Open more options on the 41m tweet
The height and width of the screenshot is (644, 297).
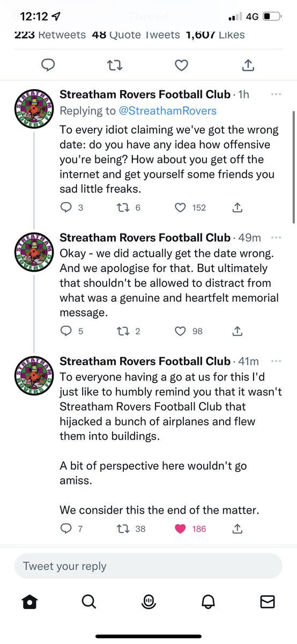click(276, 361)
